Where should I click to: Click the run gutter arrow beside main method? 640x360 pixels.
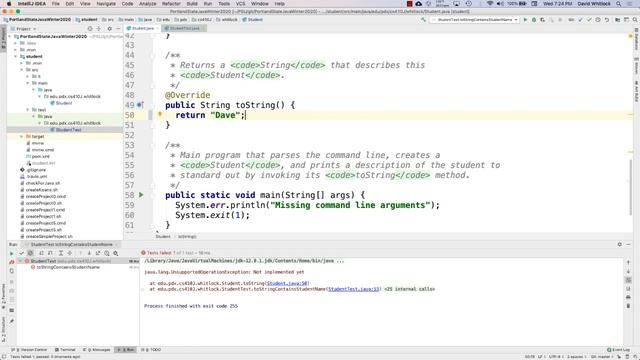141,195
